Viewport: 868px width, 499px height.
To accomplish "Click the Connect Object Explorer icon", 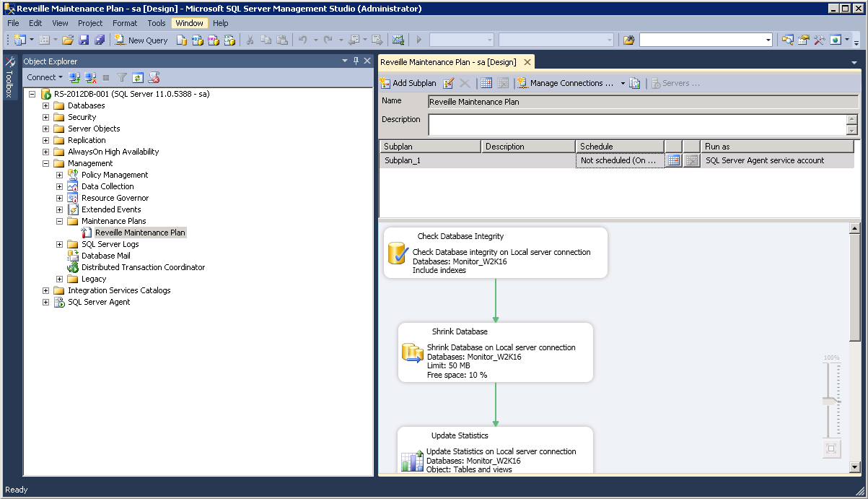I will 74,77.
